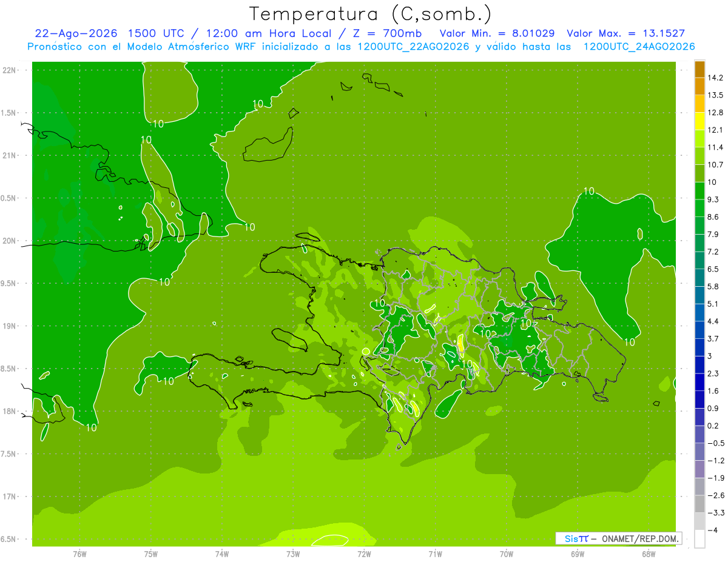Pick the gray legend swatch between -3.3 and -2.6
The height and width of the screenshot is (562, 728).
pyautogui.click(x=699, y=504)
